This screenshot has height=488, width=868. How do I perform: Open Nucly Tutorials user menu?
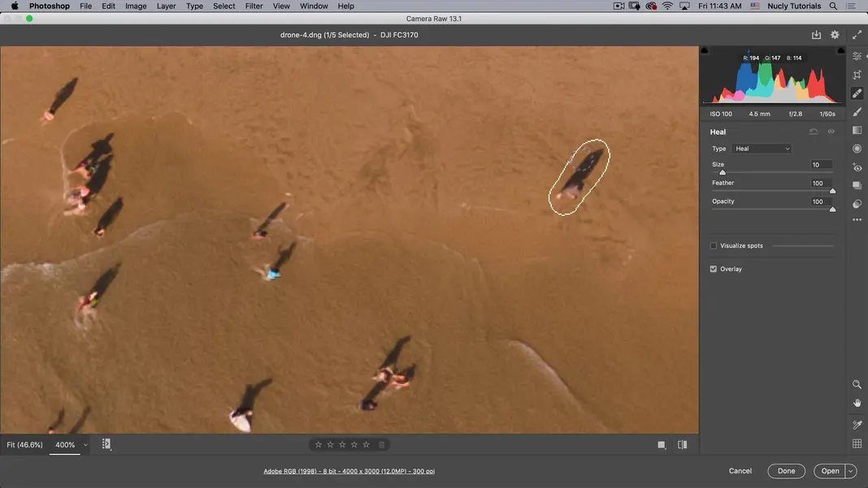pyautogui.click(x=794, y=6)
